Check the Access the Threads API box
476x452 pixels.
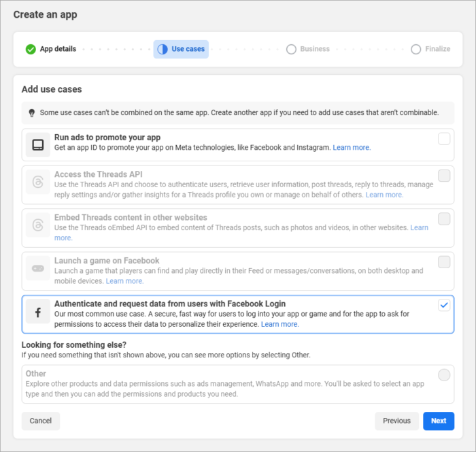tap(444, 176)
